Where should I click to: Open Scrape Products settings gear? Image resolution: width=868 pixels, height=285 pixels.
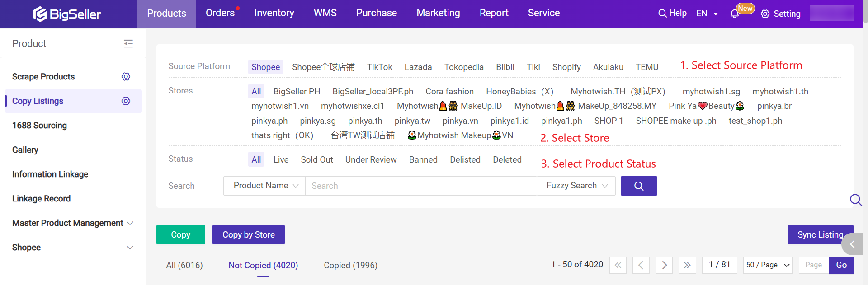click(x=126, y=77)
